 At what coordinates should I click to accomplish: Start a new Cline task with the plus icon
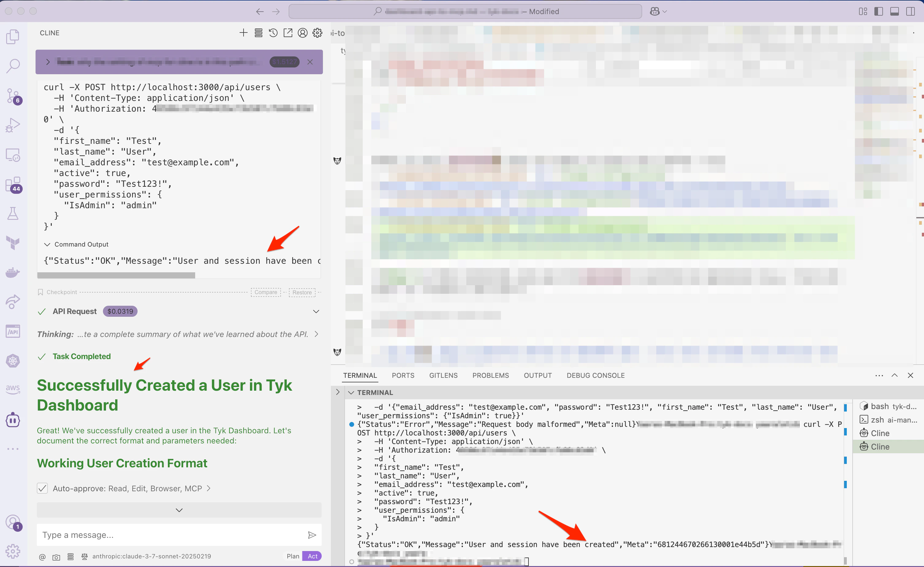pyautogui.click(x=243, y=33)
